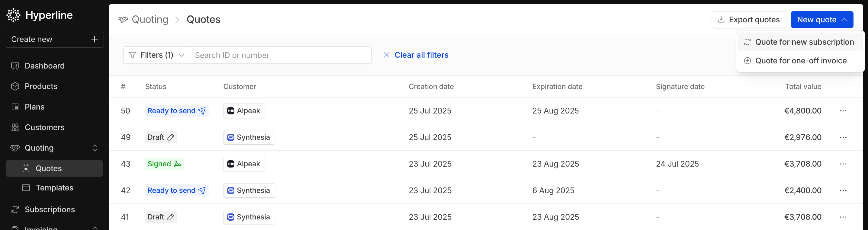
Task: Click the Plans sidebar icon
Action: pos(15,107)
